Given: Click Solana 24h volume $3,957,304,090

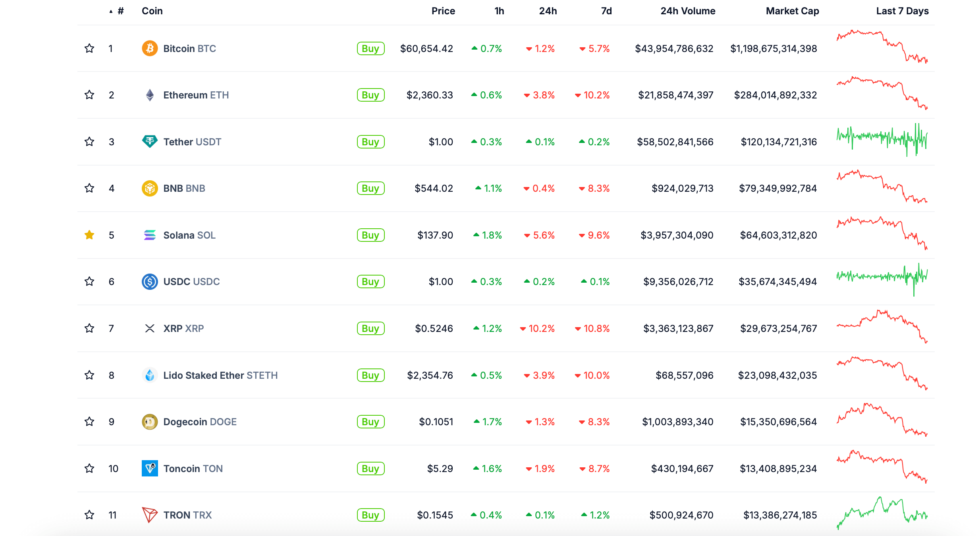Looking at the screenshot, I should (x=677, y=235).
